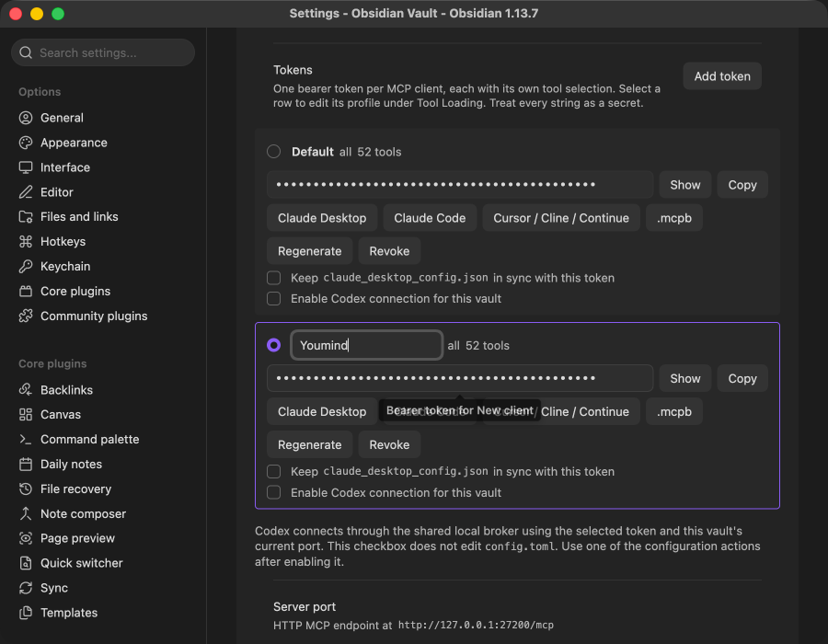Select the Youmind token radio button
The image size is (828, 644).
[273, 345]
